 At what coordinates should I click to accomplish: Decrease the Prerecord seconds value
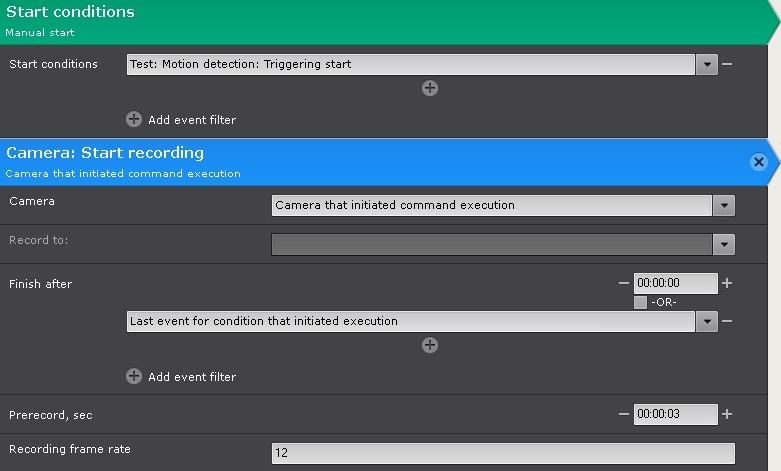(624, 414)
